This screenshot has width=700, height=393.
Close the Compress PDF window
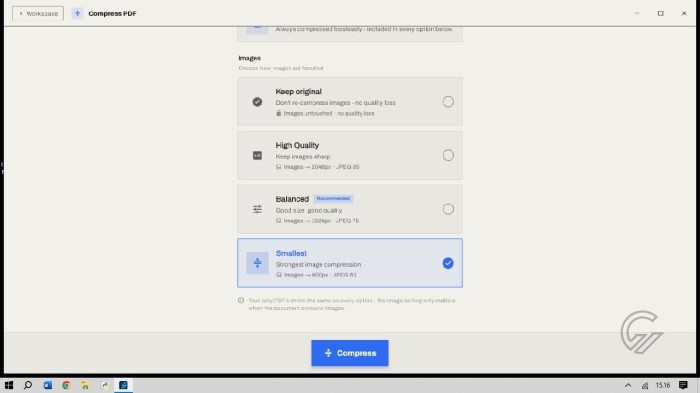click(684, 13)
